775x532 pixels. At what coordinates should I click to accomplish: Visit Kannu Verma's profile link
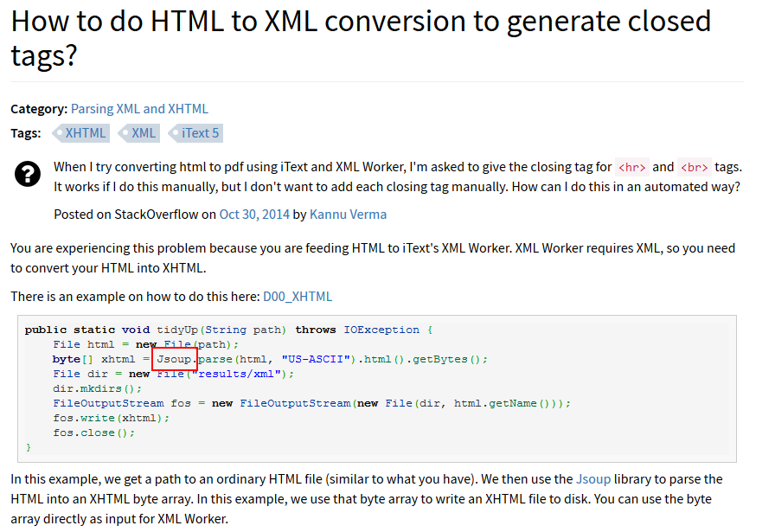pos(348,215)
